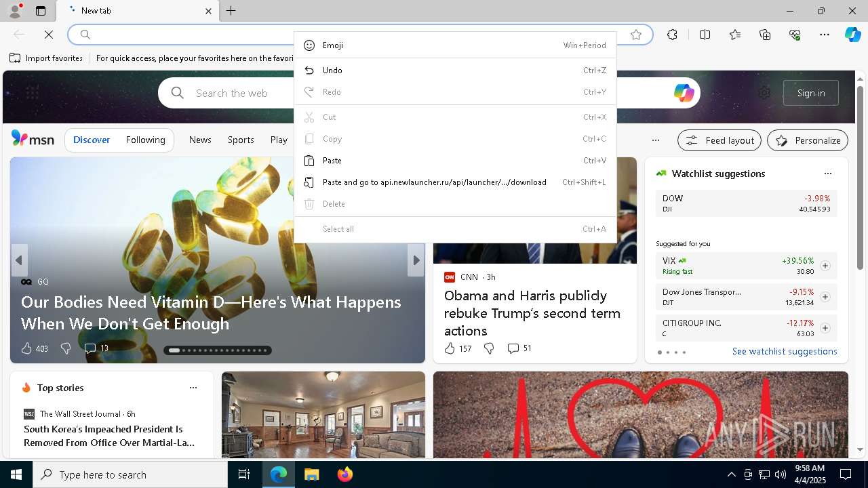Show previous carousel story arrow
This screenshot has height=488, width=868.
click(x=19, y=260)
